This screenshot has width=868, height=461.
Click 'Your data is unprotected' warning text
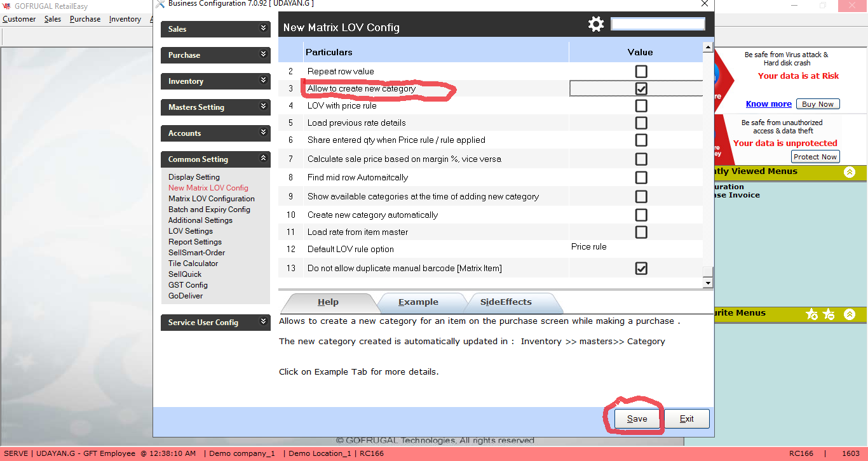785,144
